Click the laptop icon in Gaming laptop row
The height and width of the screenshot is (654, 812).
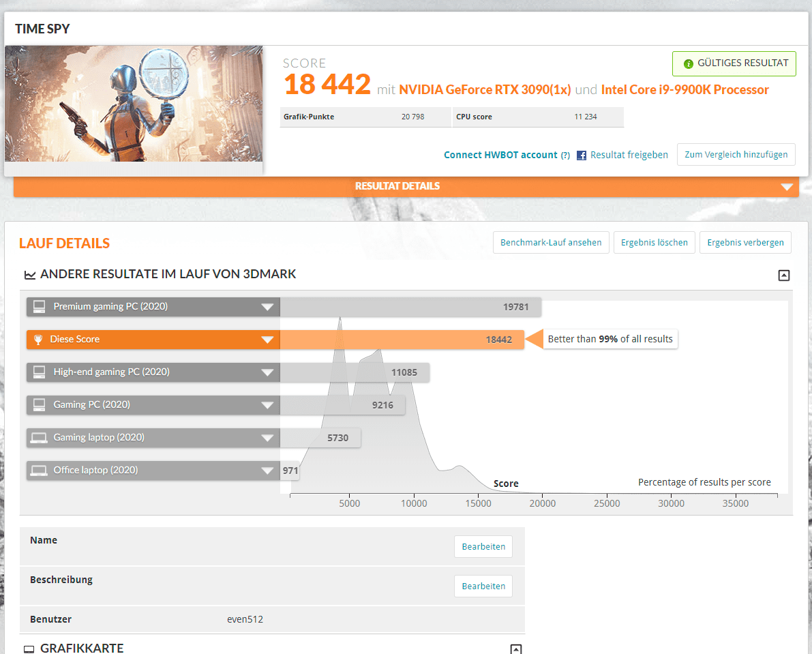pyautogui.click(x=39, y=438)
